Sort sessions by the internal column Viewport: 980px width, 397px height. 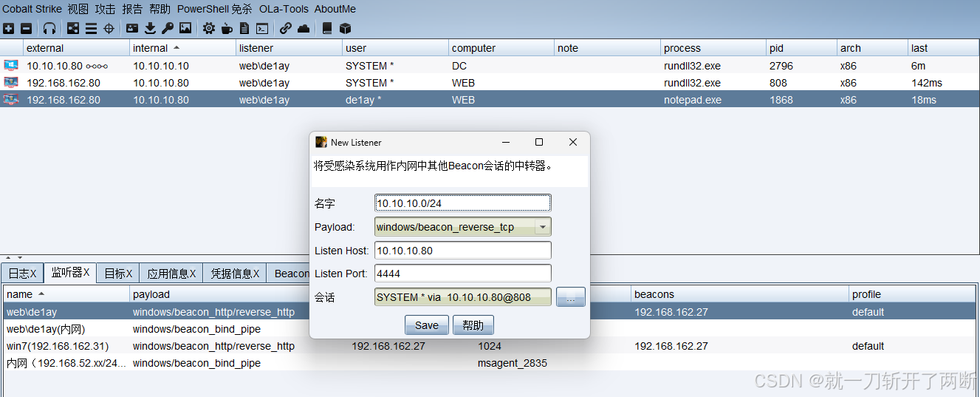click(182, 48)
